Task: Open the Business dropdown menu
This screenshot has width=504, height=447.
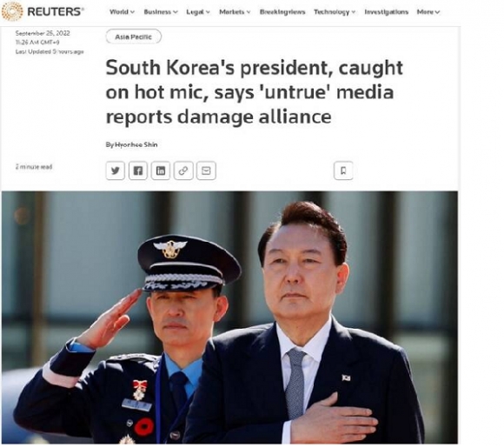Action: (x=161, y=12)
